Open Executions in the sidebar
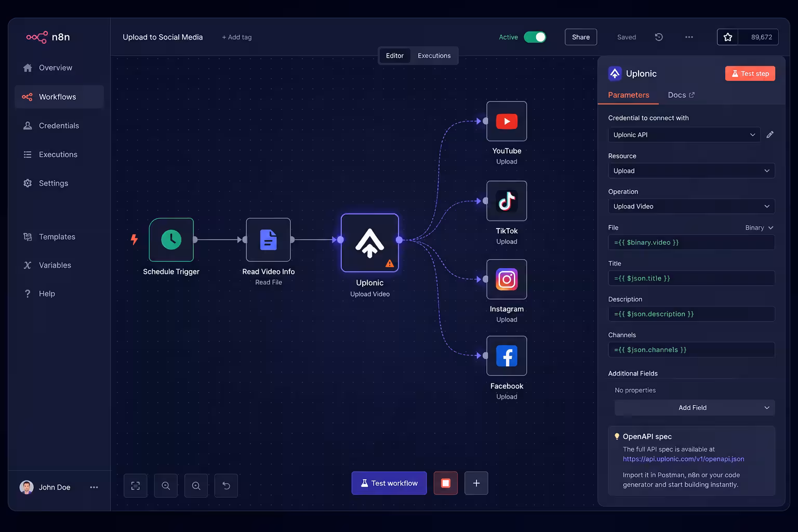 point(59,154)
